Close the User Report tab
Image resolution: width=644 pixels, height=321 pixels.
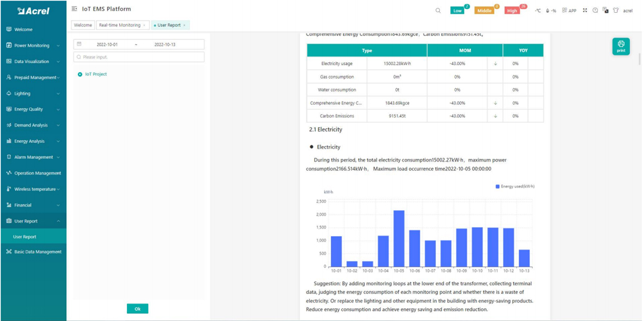(184, 26)
